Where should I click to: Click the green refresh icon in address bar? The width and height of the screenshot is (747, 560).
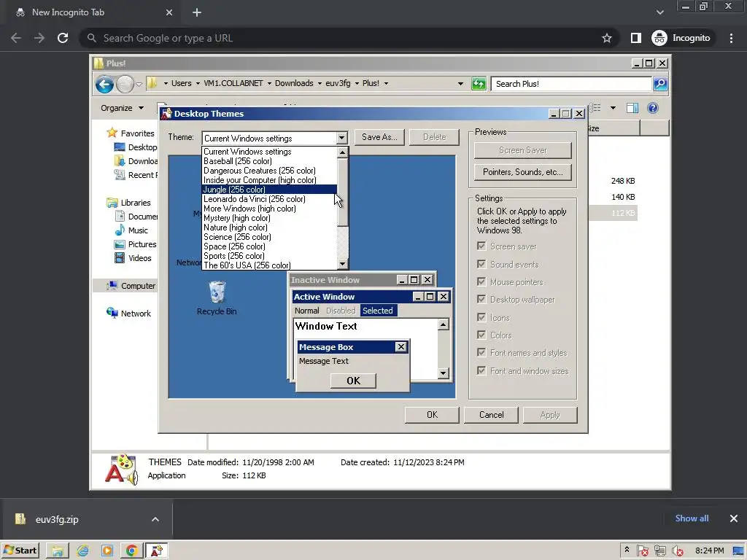479,84
